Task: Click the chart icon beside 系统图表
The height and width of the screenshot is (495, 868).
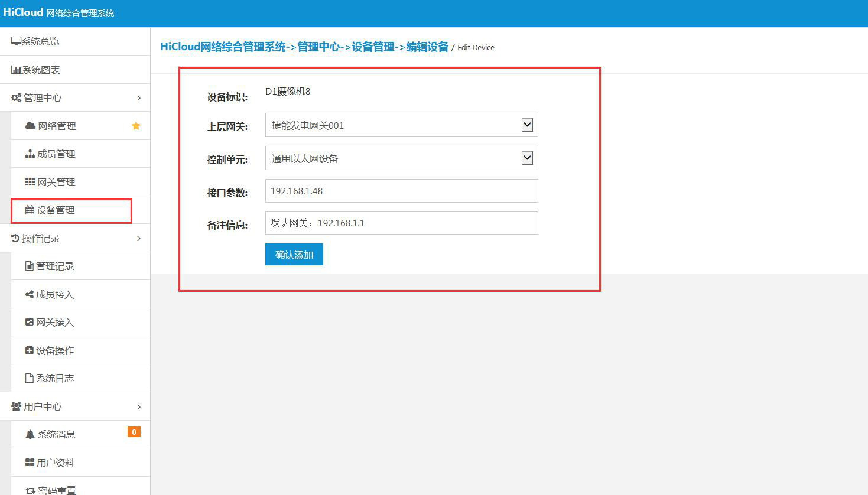Action: tap(17, 69)
